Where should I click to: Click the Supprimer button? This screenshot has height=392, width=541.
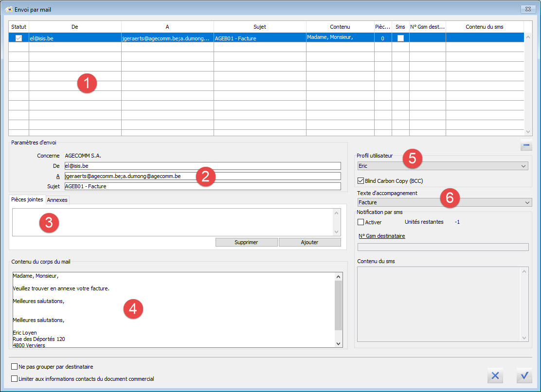point(246,242)
